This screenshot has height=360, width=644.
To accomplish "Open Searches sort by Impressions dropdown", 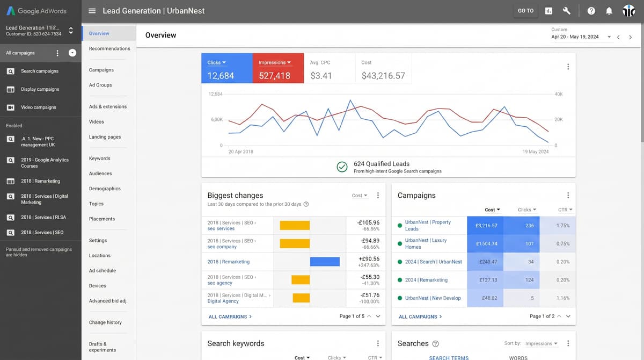I will [541, 343].
